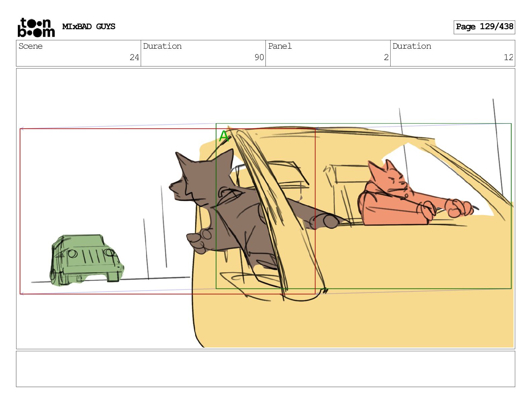Click the 'Scene' header label
The height and width of the screenshot is (411, 532).
click(31, 46)
